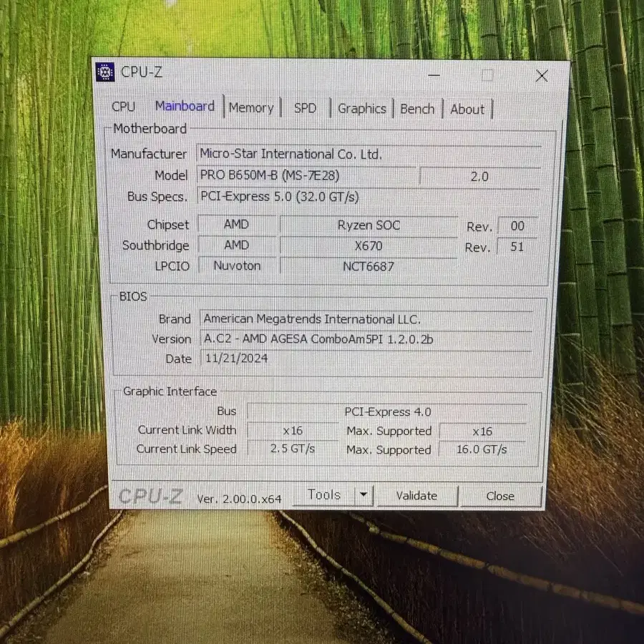Expand the Tools dropdown arrow
Viewport: 644px width, 644px height.
tap(364, 495)
